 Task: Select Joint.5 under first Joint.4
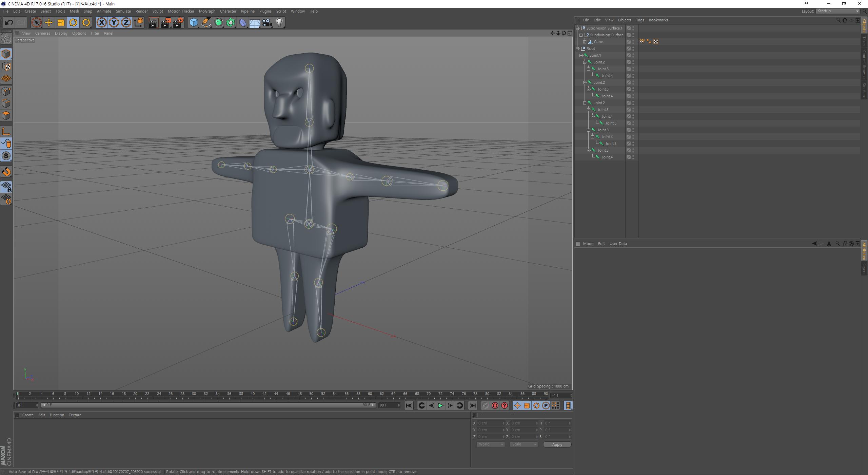(x=611, y=123)
